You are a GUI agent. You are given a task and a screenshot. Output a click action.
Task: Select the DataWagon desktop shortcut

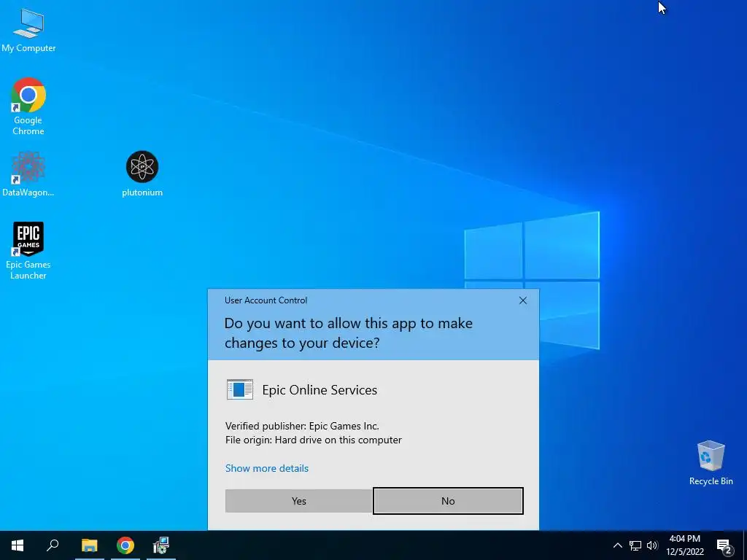28,174
